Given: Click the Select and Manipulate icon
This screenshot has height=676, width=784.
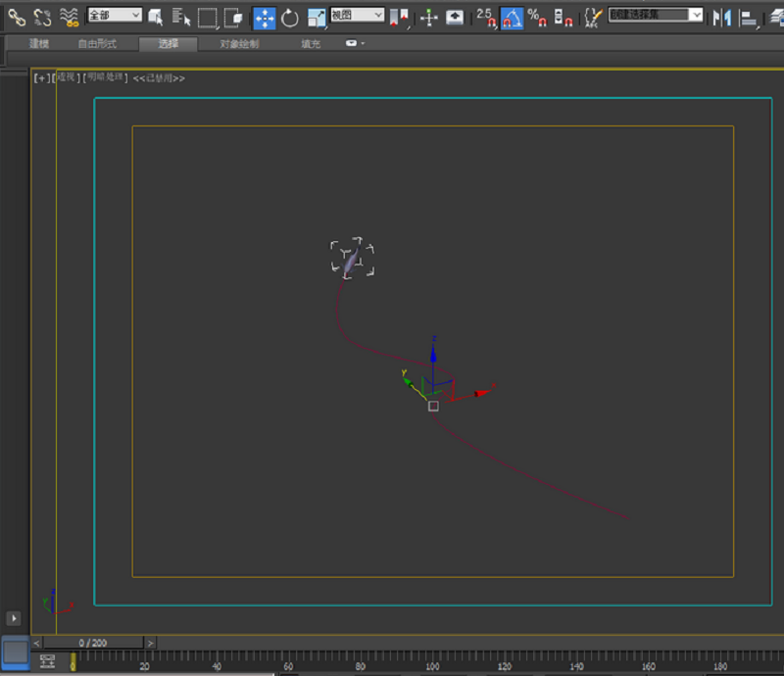Looking at the screenshot, I should [428, 19].
